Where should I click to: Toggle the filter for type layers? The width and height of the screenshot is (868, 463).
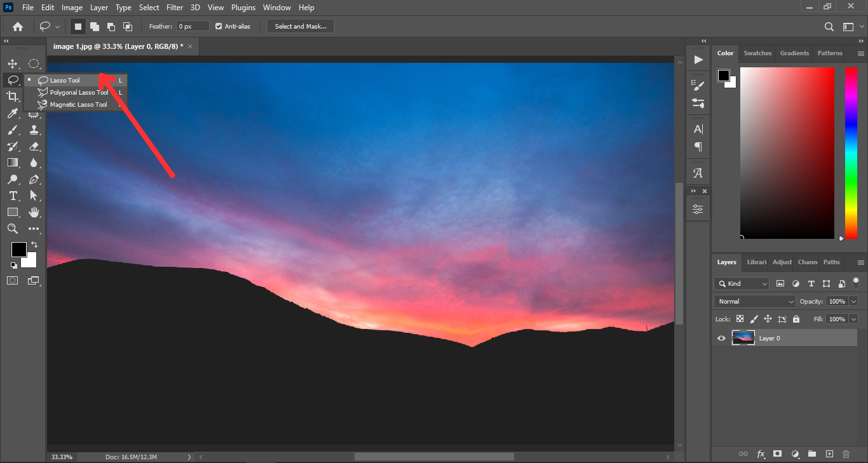coord(811,284)
